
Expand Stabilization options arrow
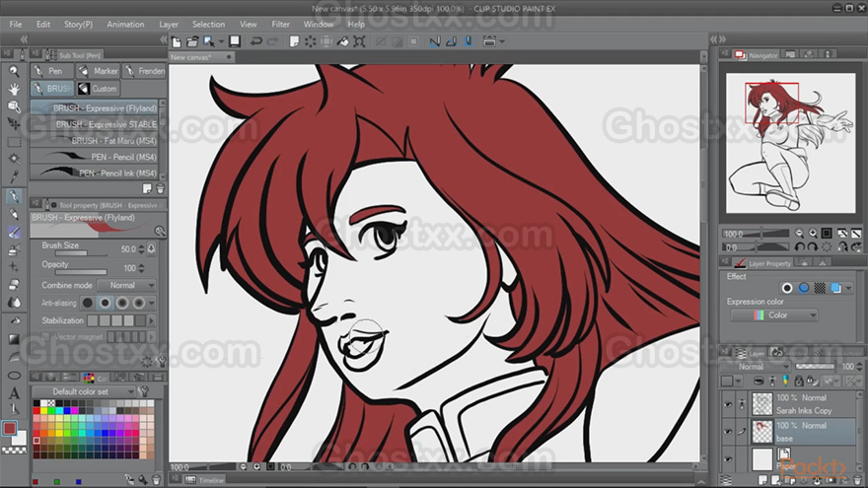[x=151, y=320]
